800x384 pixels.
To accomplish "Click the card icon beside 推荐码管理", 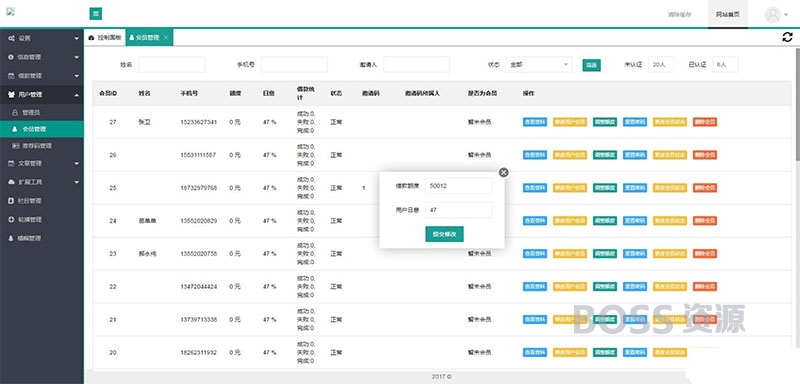I will click(15, 146).
